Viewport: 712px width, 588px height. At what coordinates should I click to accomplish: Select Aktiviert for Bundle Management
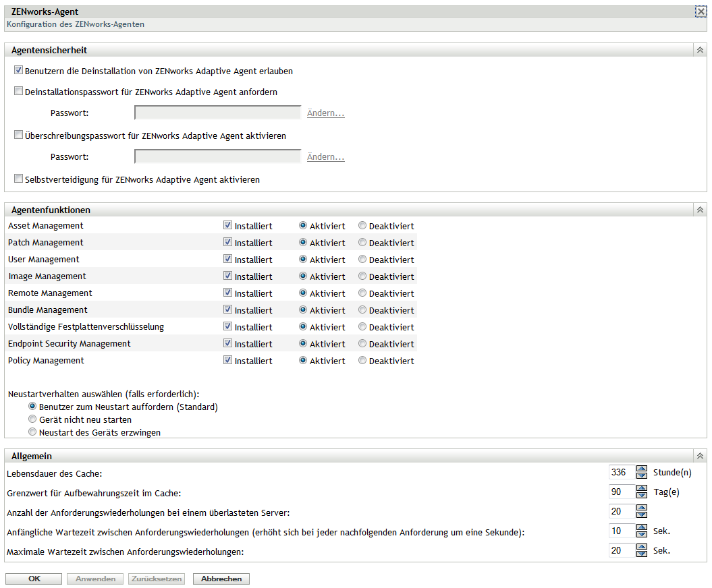point(303,310)
